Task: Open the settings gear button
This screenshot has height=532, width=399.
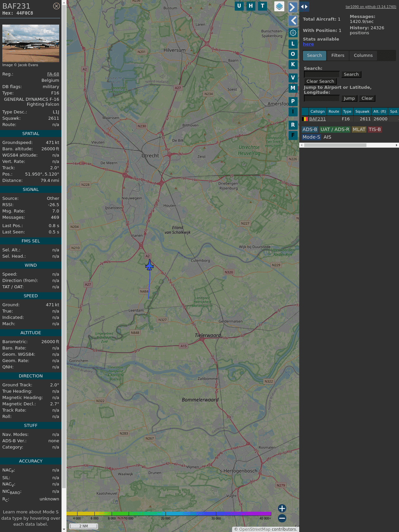Action: [293, 33]
